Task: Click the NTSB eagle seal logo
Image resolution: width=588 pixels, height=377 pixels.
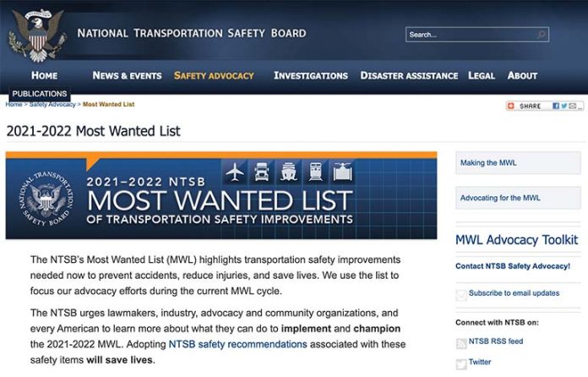Action: tap(38, 36)
